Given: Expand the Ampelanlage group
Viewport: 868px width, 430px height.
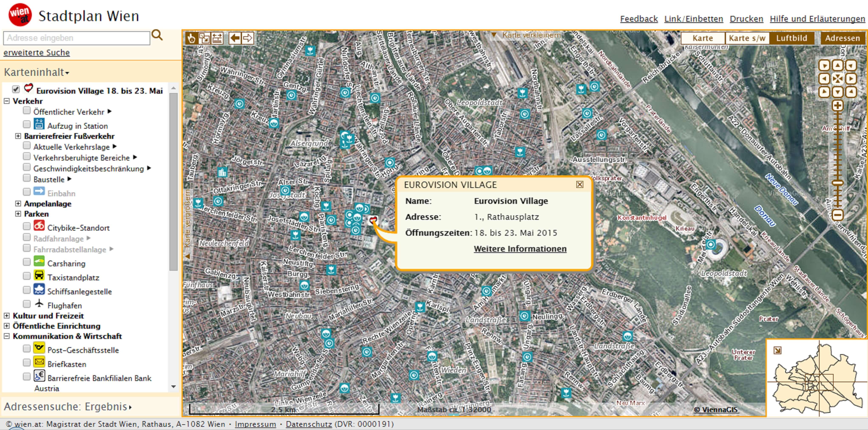Looking at the screenshot, I should coord(18,204).
